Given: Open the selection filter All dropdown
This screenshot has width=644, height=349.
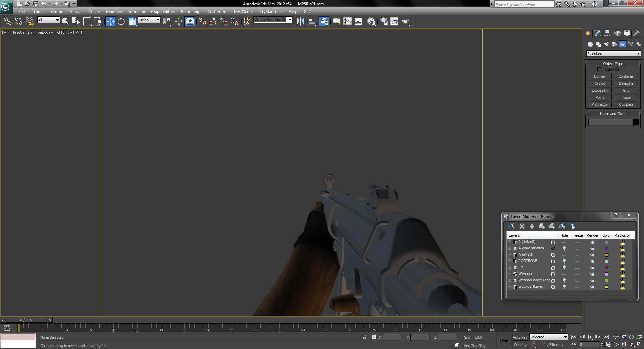Looking at the screenshot, I should click(x=48, y=20).
